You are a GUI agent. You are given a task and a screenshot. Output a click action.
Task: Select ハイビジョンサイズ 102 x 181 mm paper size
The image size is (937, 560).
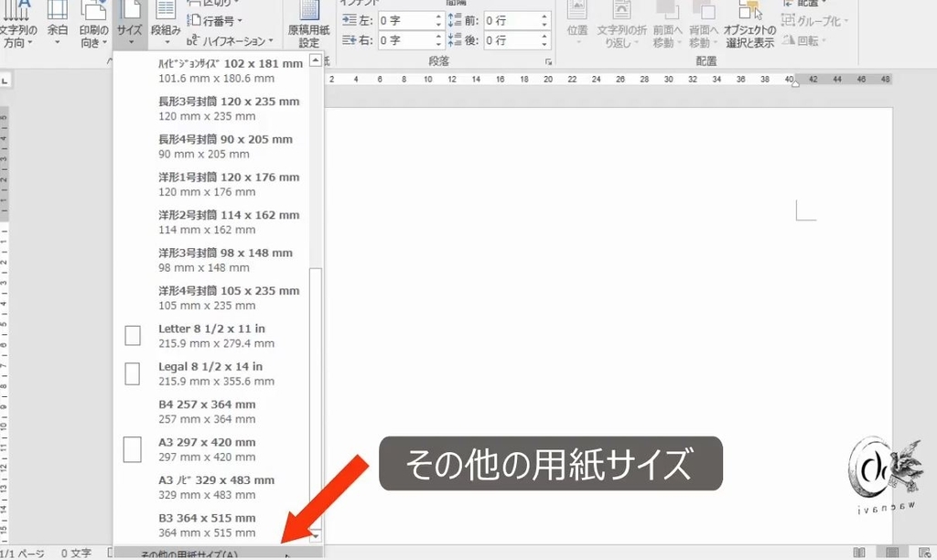[x=211, y=70]
